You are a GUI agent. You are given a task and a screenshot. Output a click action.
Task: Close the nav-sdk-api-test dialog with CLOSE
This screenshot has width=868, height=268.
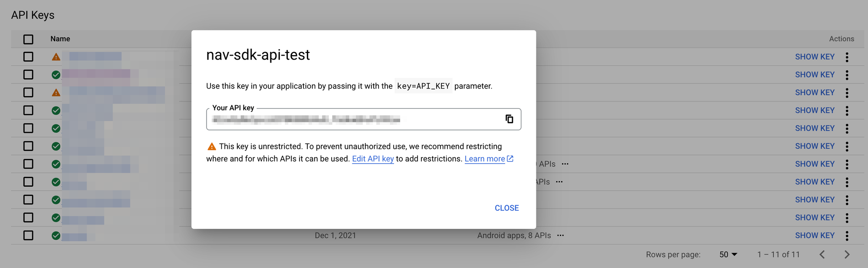506,208
